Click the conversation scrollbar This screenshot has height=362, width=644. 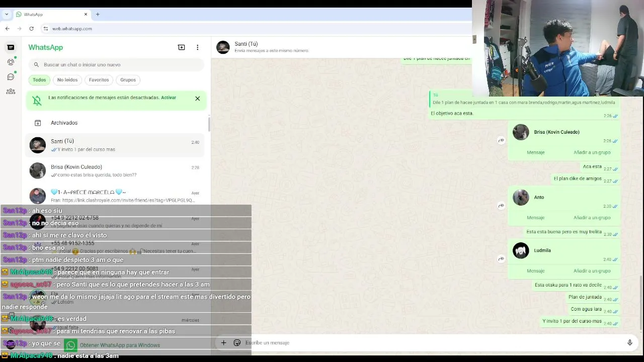[641, 303]
